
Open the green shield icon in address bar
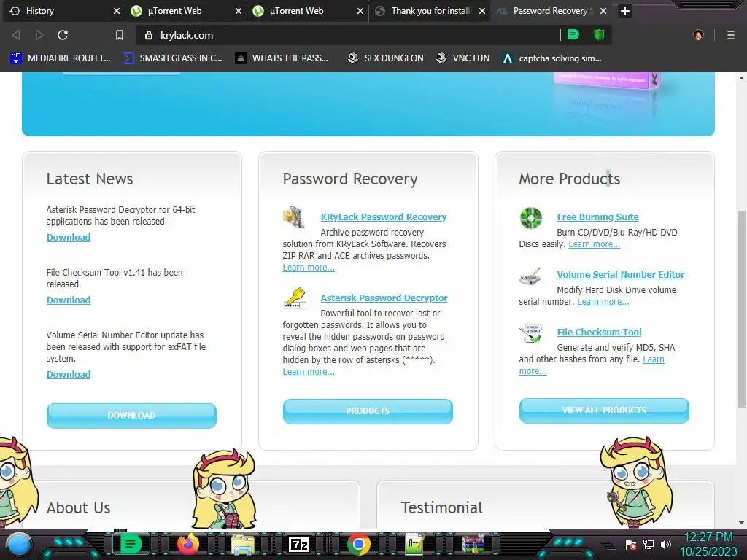598,34
